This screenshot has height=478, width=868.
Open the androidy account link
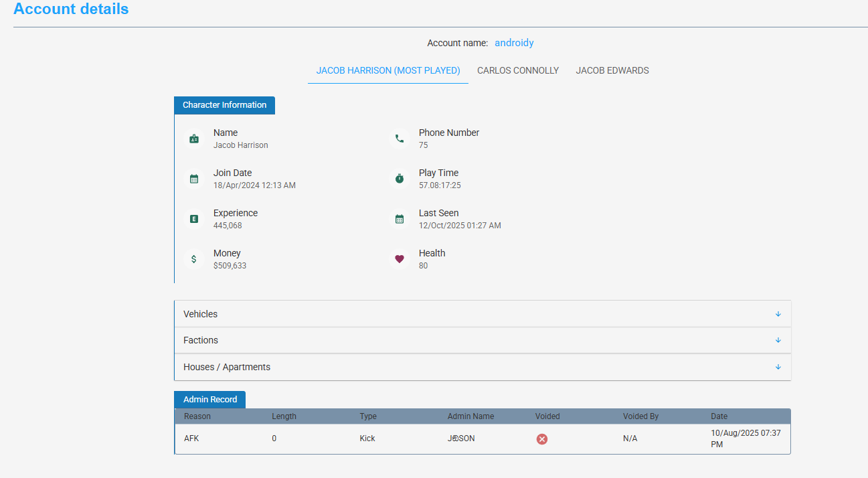514,43
